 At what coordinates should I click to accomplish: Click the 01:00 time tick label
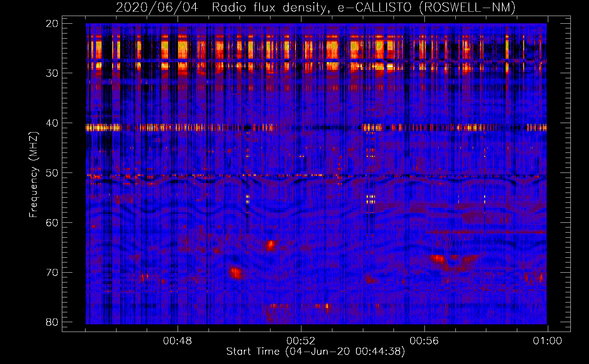548,341
